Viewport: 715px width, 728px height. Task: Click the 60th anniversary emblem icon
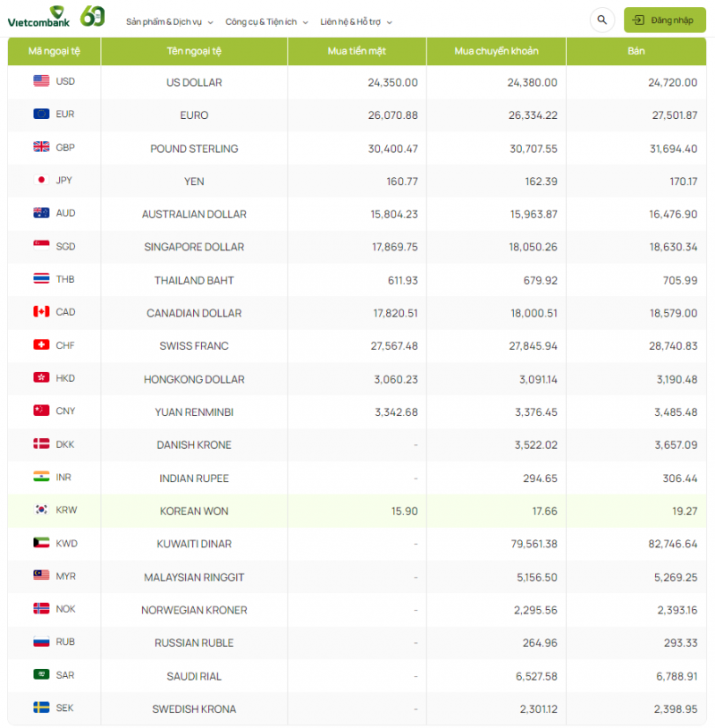(92, 16)
